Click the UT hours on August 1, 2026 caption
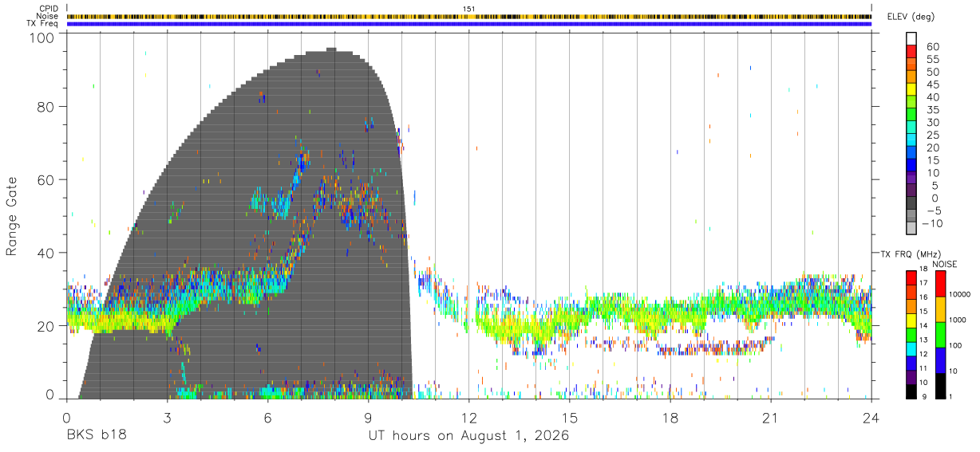The height and width of the screenshot is (452, 980). pyautogui.click(x=468, y=436)
